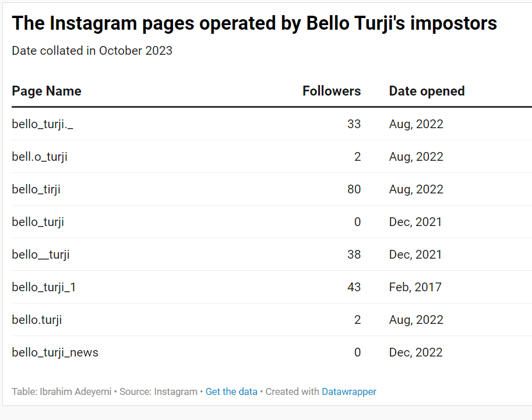Select the bello_turji_news page name cell
The image size is (532, 420).
(x=55, y=352)
